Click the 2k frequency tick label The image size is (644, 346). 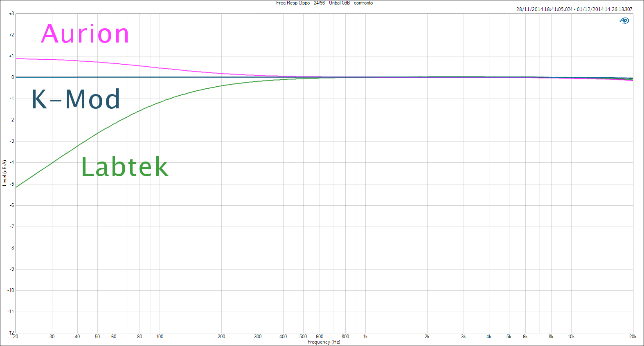click(x=427, y=337)
